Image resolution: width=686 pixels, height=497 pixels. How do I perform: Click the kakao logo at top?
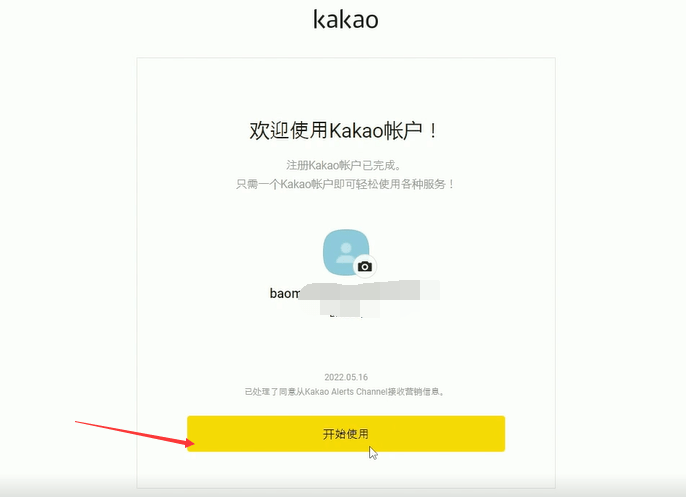[346, 20]
